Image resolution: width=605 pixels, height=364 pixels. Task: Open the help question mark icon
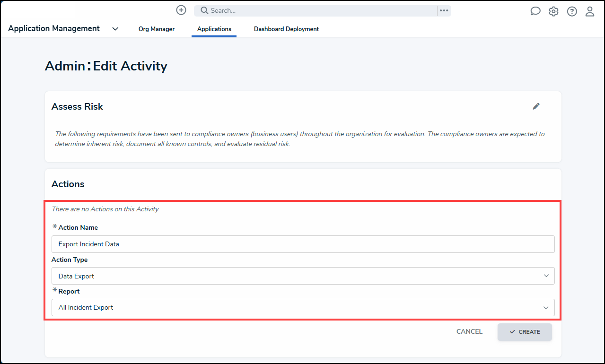coord(572,11)
